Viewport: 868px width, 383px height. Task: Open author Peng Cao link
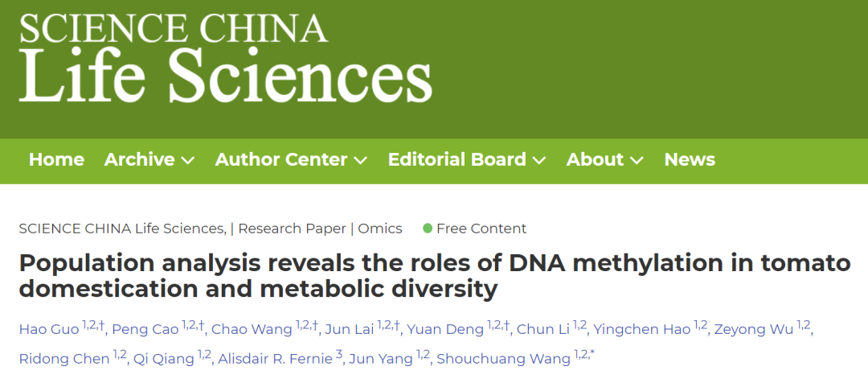click(x=145, y=329)
